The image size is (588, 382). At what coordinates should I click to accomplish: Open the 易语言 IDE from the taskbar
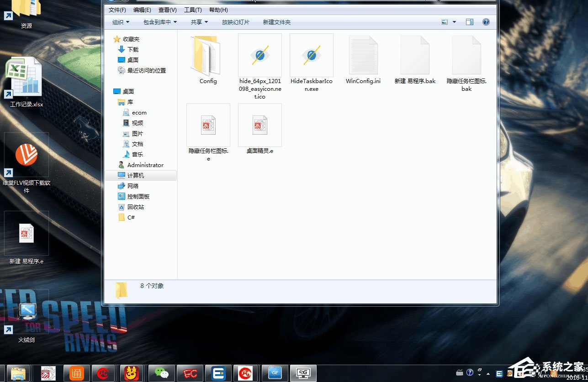point(48,373)
